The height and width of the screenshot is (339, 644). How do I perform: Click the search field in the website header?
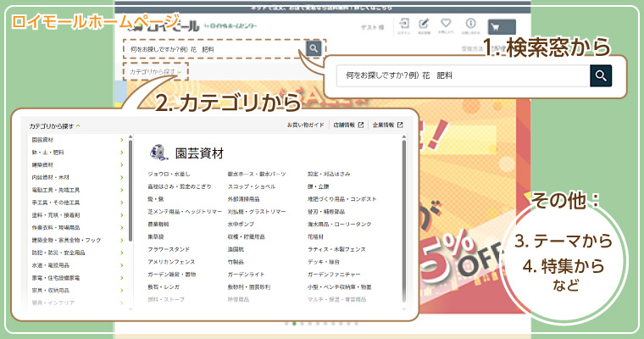214,49
